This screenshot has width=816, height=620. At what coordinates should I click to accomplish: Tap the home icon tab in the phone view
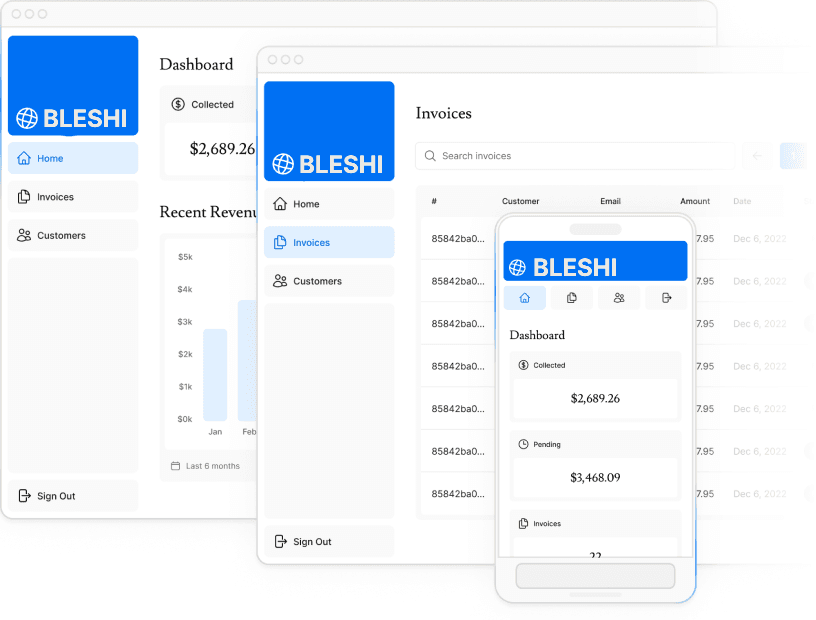click(524, 298)
